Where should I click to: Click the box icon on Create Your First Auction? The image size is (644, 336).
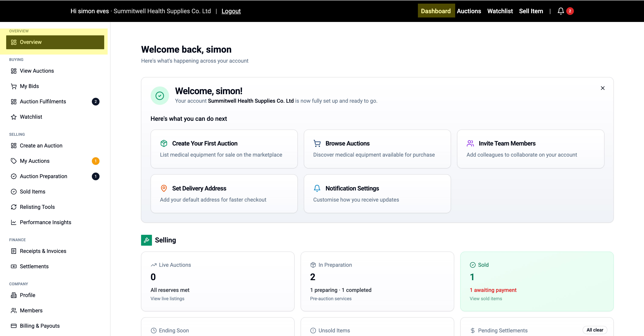click(164, 144)
